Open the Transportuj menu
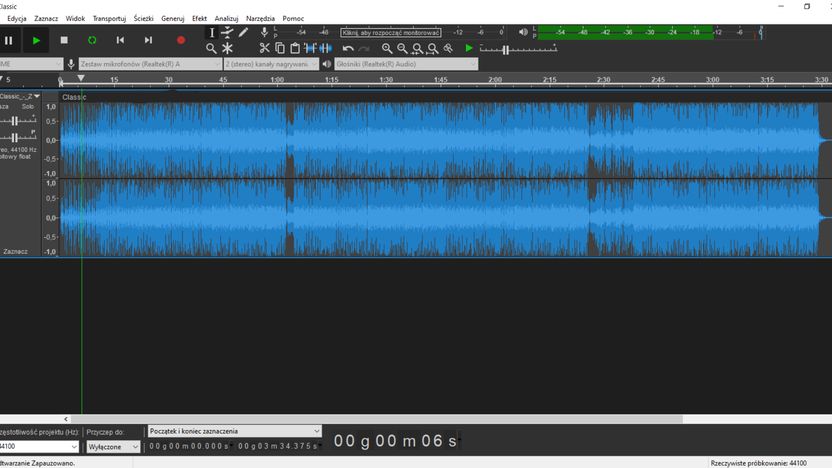This screenshot has width=832, height=468. pyautogui.click(x=109, y=19)
